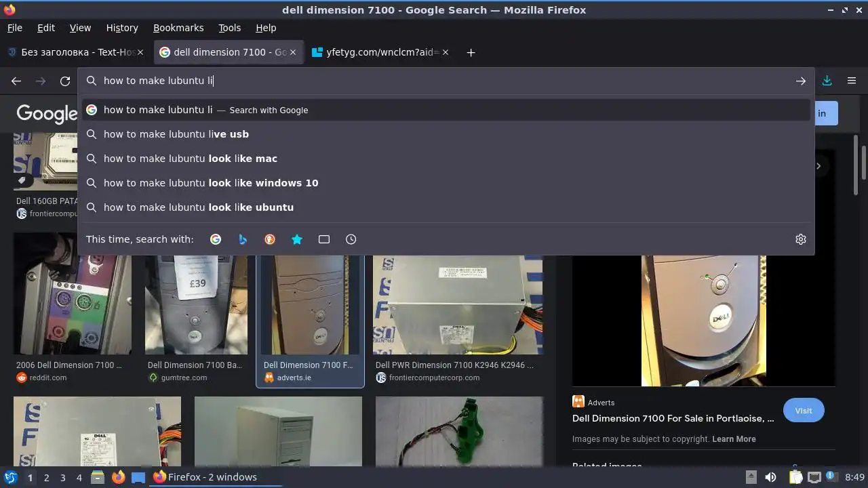Search with Bing one-off icon

[243, 239]
